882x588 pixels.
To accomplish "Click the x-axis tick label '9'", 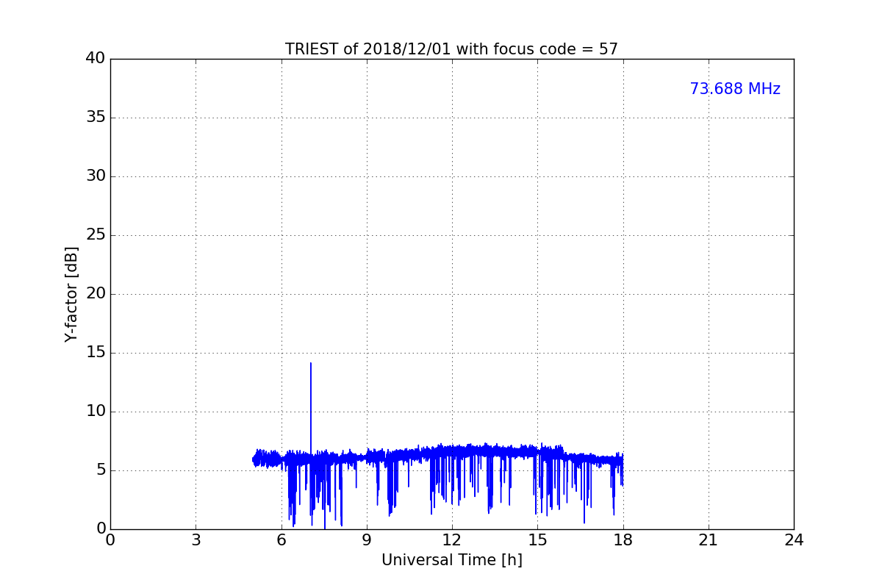I will click(367, 540).
